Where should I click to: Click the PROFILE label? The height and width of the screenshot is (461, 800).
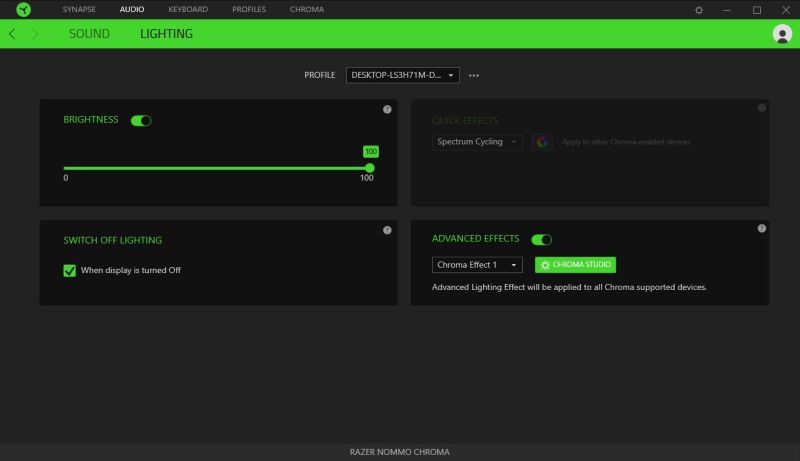320,75
